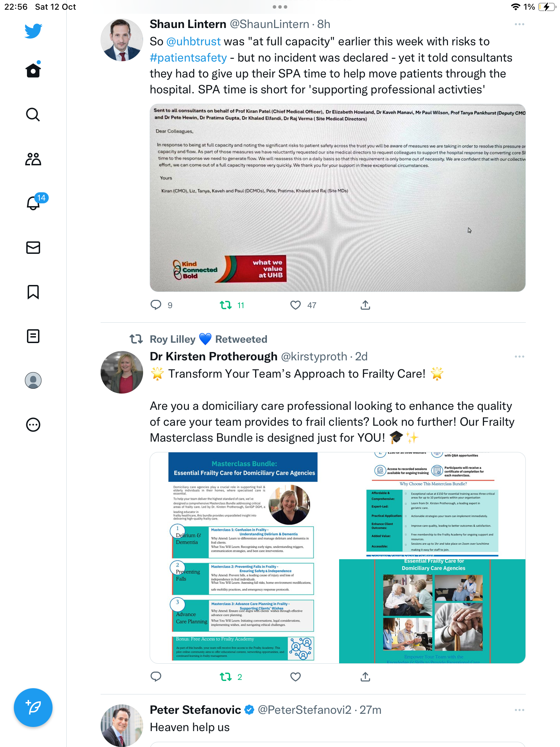Open the #patientsafety hashtag link
This screenshot has height=747, width=560.
[188, 57]
